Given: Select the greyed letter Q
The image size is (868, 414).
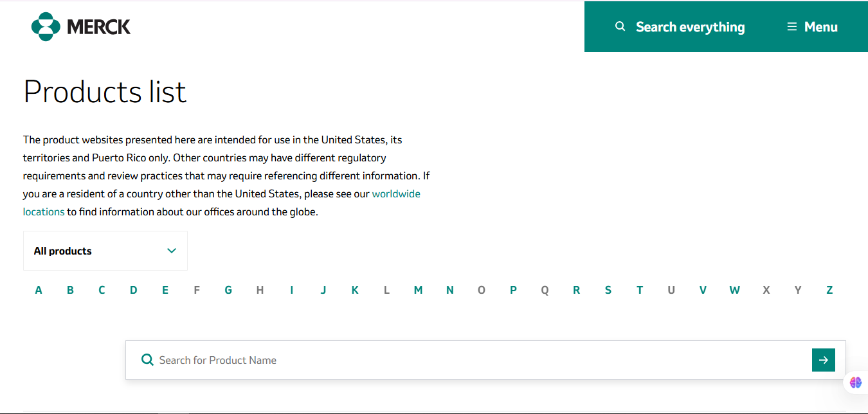Looking at the screenshot, I should (x=545, y=290).
